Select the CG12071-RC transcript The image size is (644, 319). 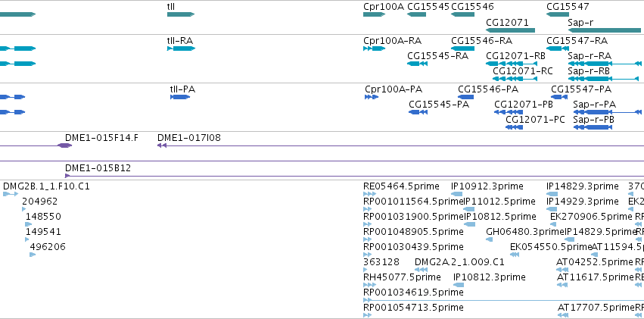pos(515,79)
